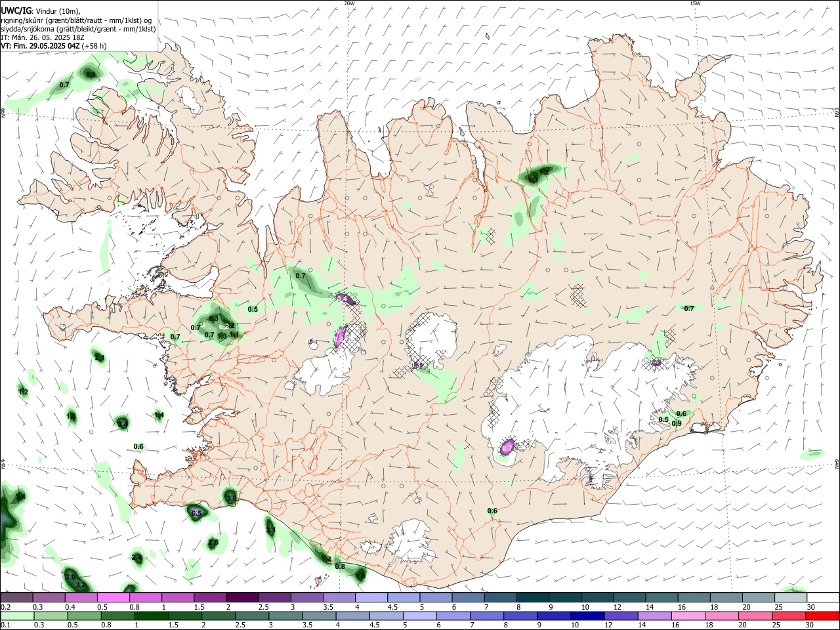Select the 1.1 value in the green cluster
Viewport: 840px width, 630px height.
click(234, 334)
